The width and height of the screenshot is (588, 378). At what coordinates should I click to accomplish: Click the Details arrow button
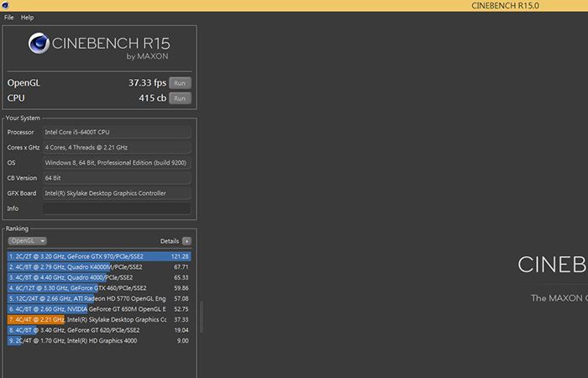[186, 241]
